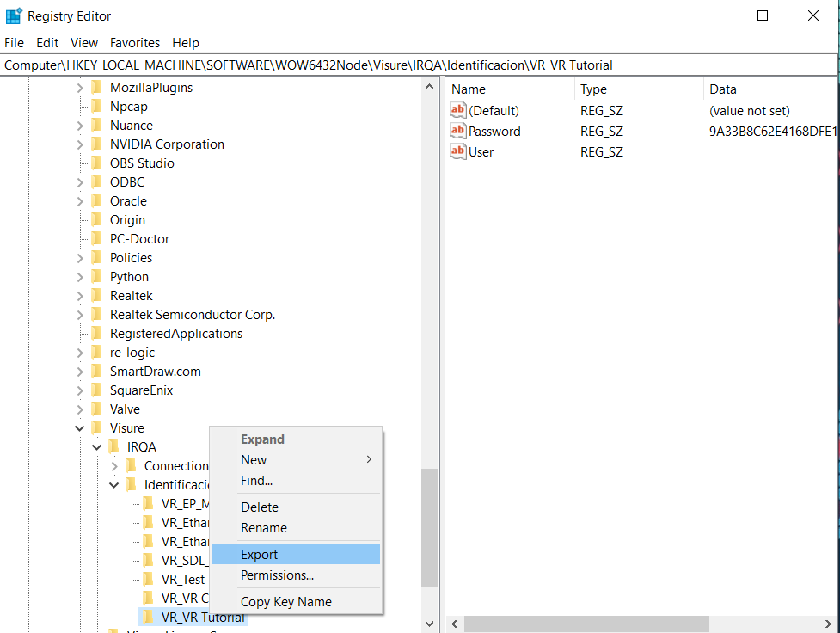Click the PC-Doctor folder icon
The height and width of the screenshot is (633, 840).
pos(97,238)
